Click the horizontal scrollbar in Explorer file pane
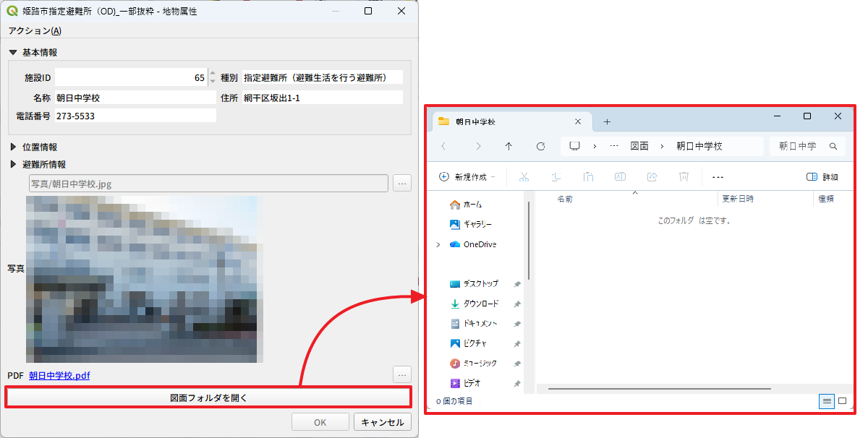868x438 pixels. 659,389
